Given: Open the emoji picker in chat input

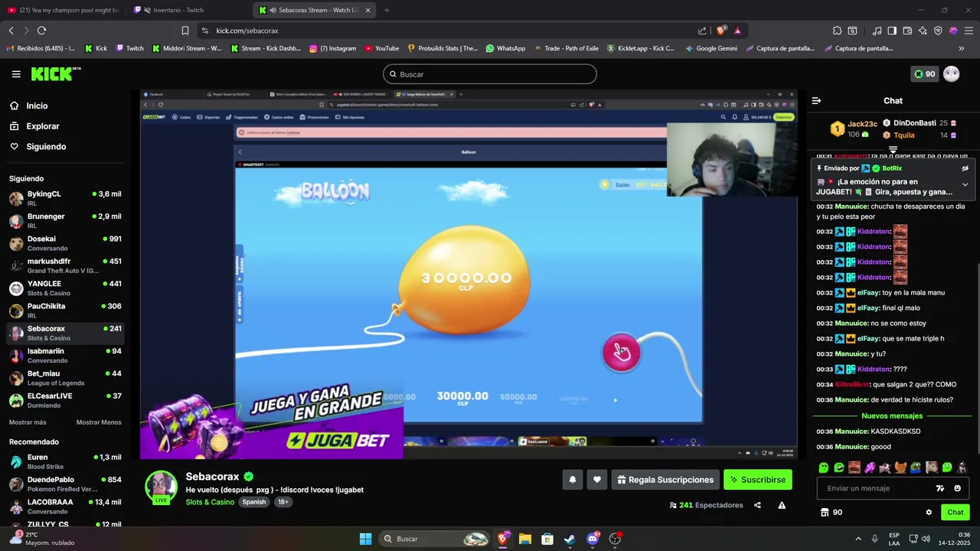Looking at the screenshot, I should pos(957,488).
